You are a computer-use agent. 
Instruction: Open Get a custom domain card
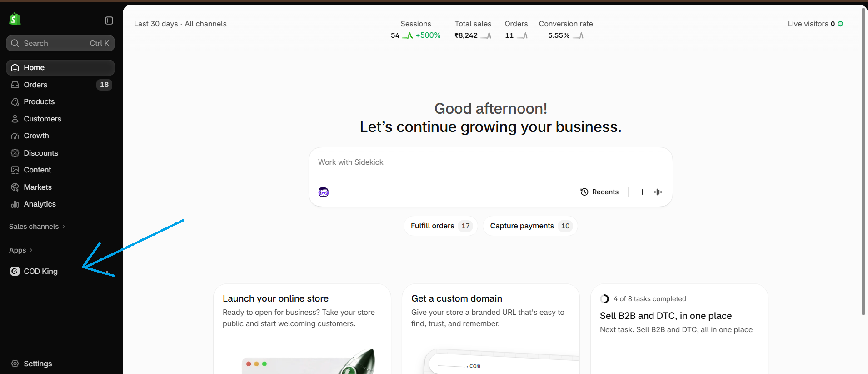click(491, 329)
